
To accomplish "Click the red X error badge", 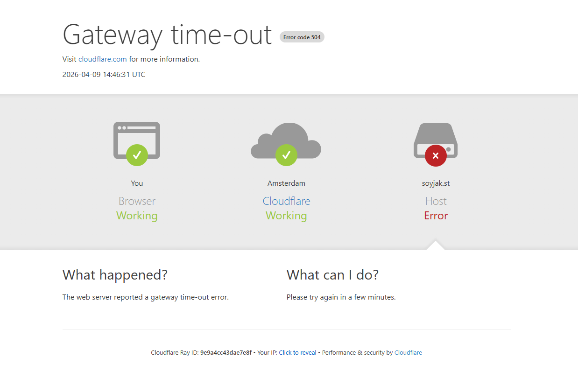I will (x=436, y=155).
